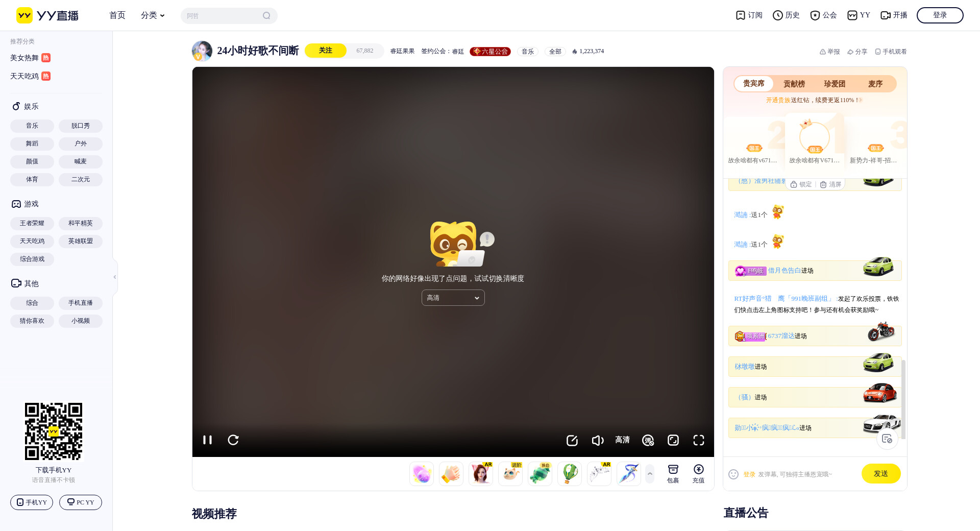Toggle theater mode in player

click(x=673, y=440)
